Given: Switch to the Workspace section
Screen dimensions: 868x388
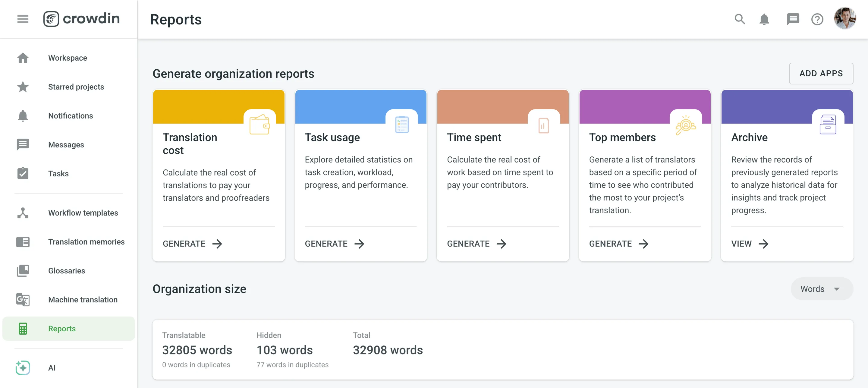Looking at the screenshot, I should 68,58.
